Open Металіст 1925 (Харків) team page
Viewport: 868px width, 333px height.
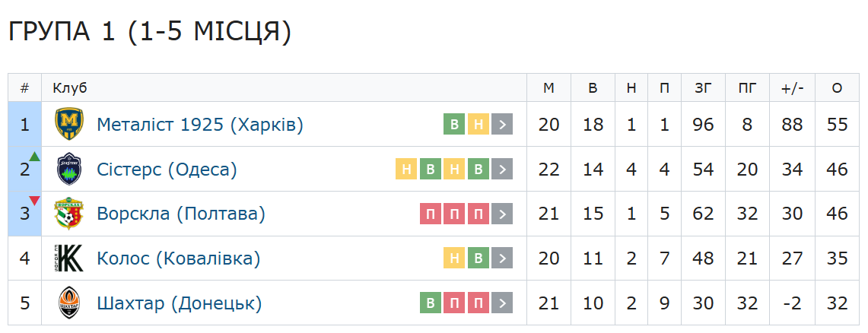pyautogui.click(x=200, y=125)
